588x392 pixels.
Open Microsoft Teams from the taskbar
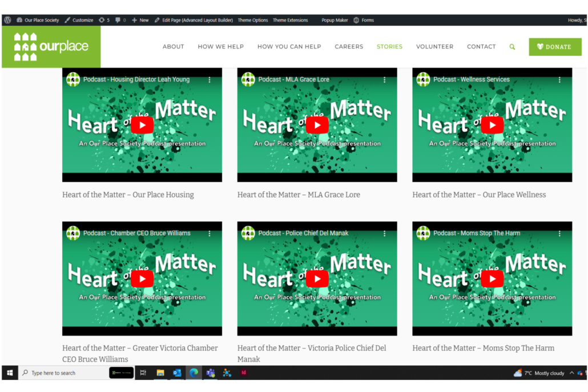pyautogui.click(x=211, y=373)
